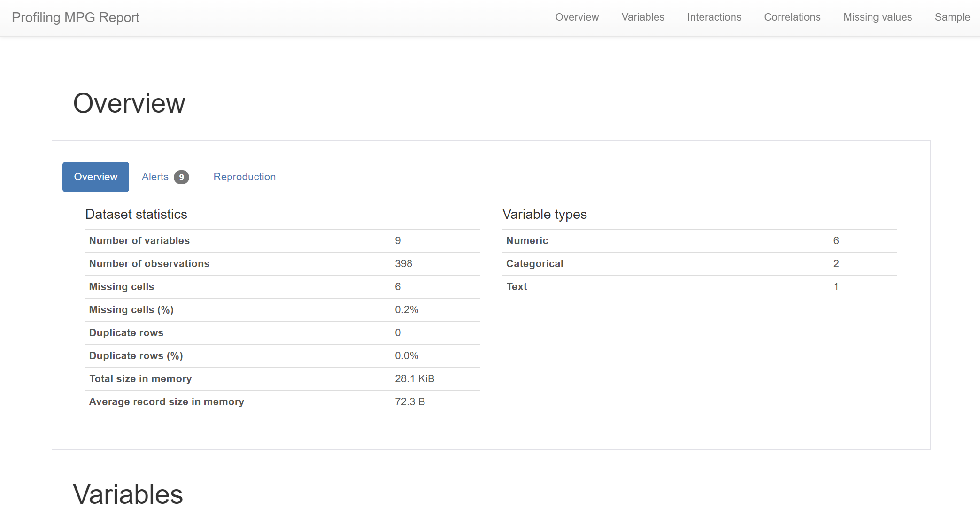Click the Number of observations row

coord(149,264)
